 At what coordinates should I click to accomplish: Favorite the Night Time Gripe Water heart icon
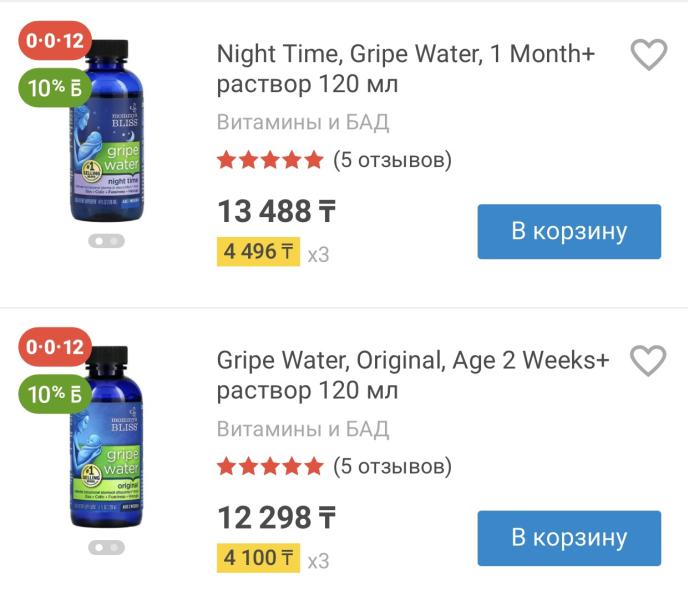649,55
